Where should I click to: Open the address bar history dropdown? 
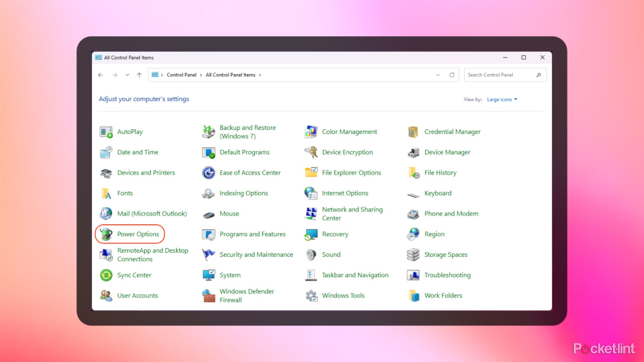tap(438, 75)
